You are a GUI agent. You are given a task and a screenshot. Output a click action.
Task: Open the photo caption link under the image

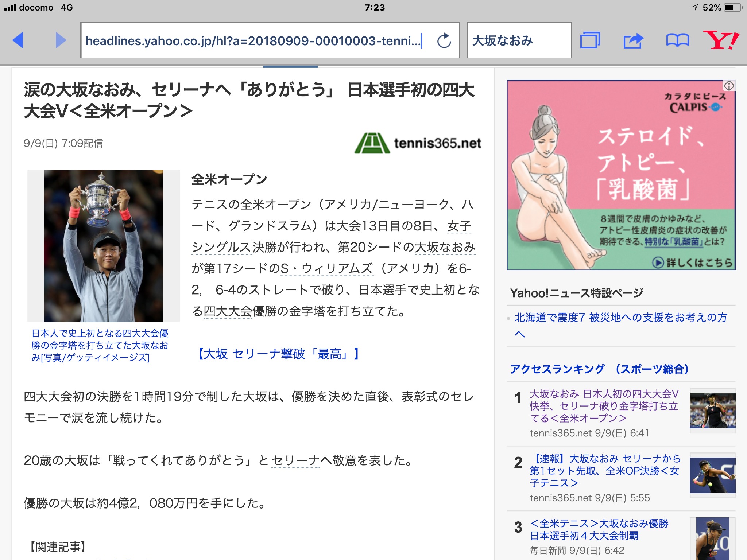pos(100,345)
